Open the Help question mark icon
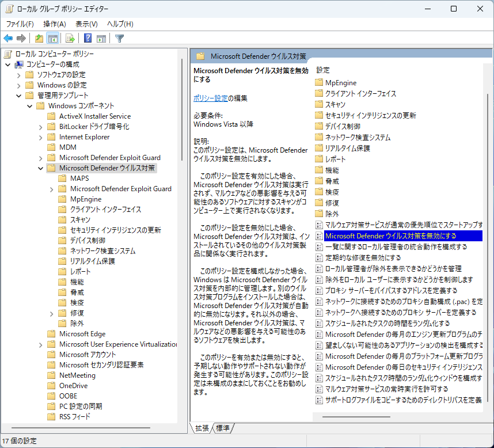The height and width of the screenshot is (448, 494). [x=88, y=39]
